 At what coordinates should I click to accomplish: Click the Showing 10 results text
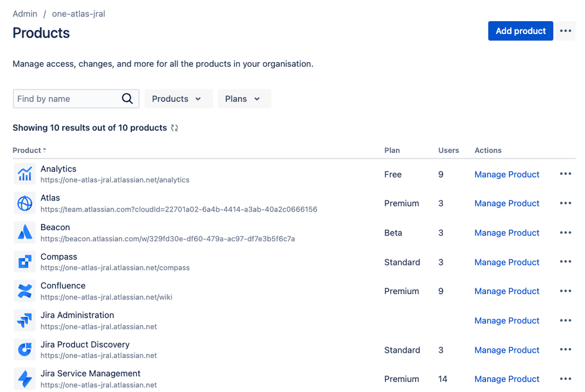coord(90,128)
